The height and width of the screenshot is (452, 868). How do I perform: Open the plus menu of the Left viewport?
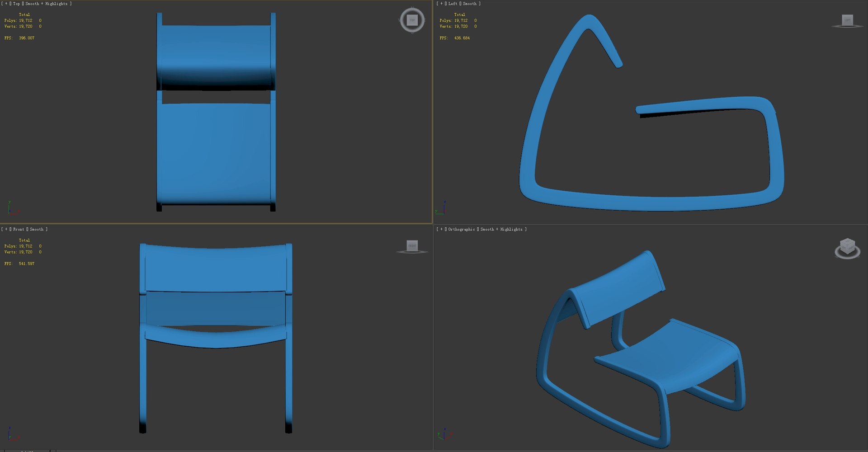pos(442,4)
